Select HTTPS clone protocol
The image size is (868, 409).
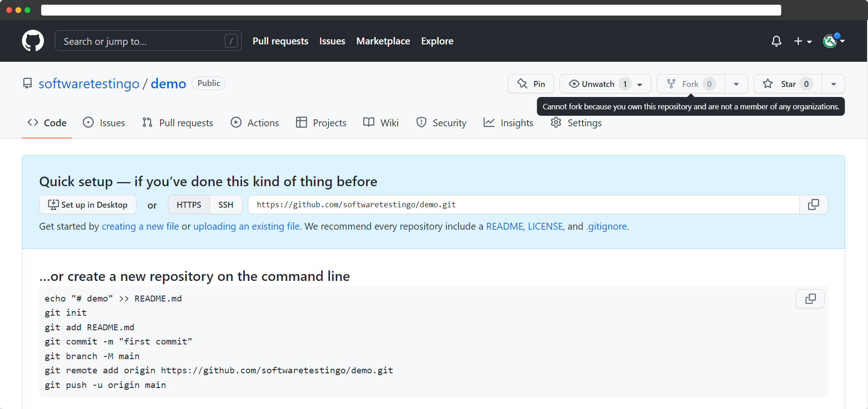click(x=189, y=204)
